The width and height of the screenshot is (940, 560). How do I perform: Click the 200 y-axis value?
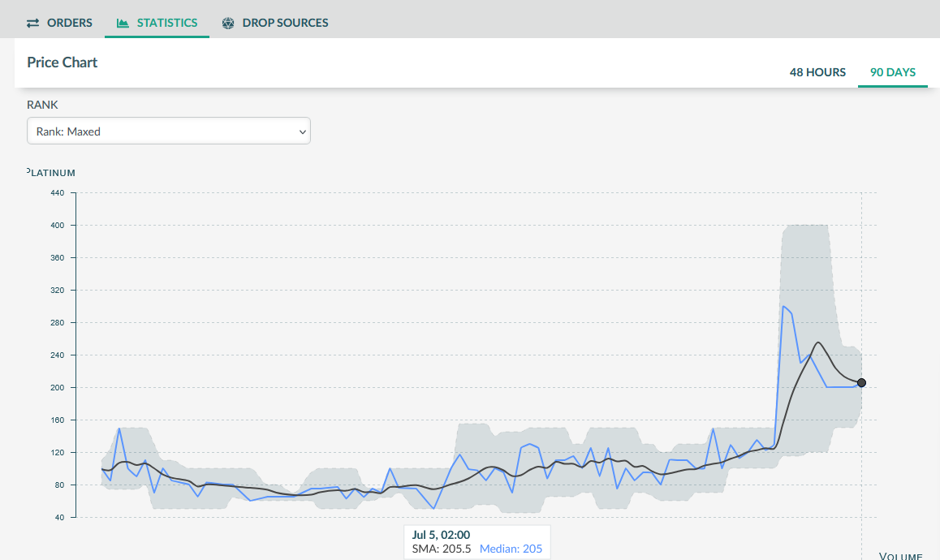tap(58, 387)
